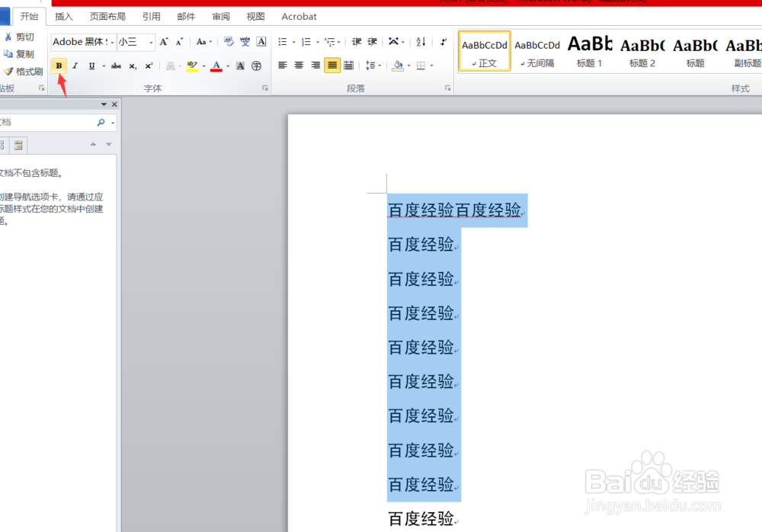Screen dimensions: 762x532
Task: Click the Character Border icon
Action: [261, 42]
